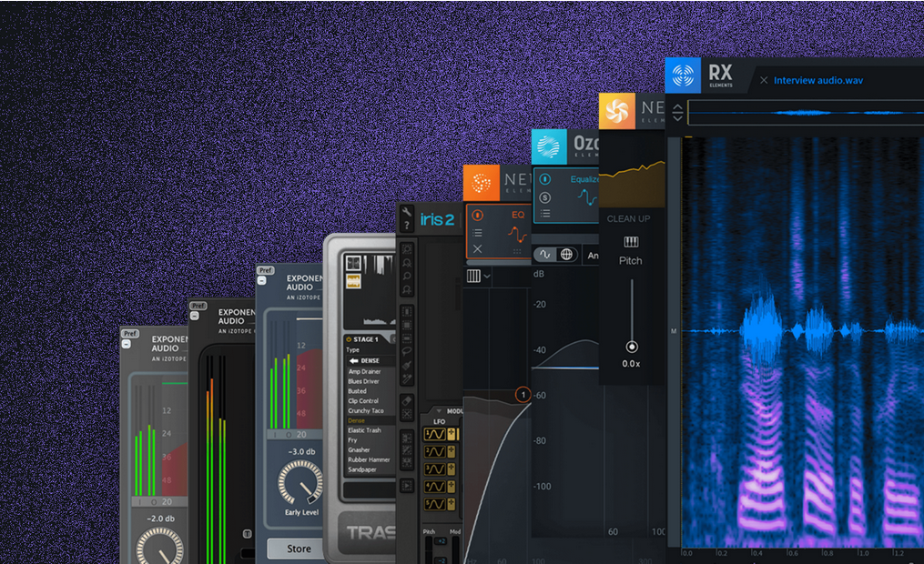
Task: Click the yellow thumbnail icon in Trash display
Action: (353, 281)
